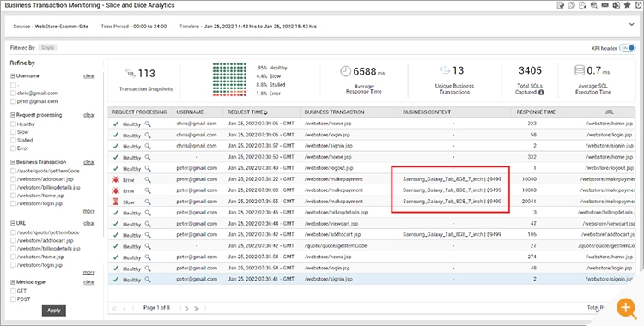Check the GET method type filter
This screenshot has height=326, width=644.
(x=13, y=291)
